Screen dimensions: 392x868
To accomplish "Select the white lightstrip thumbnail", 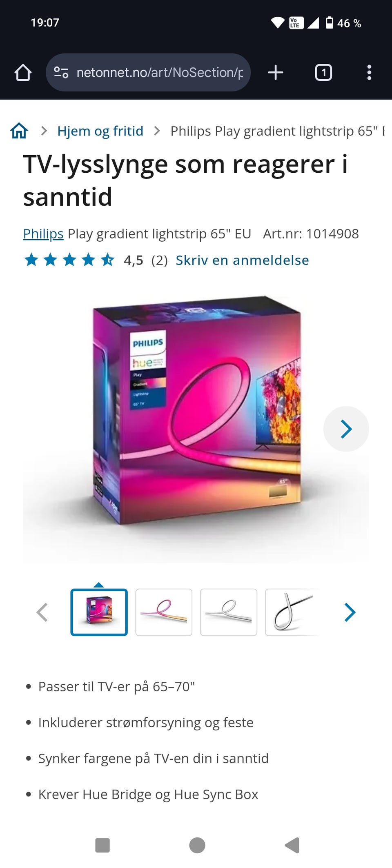I will (x=229, y=612).
